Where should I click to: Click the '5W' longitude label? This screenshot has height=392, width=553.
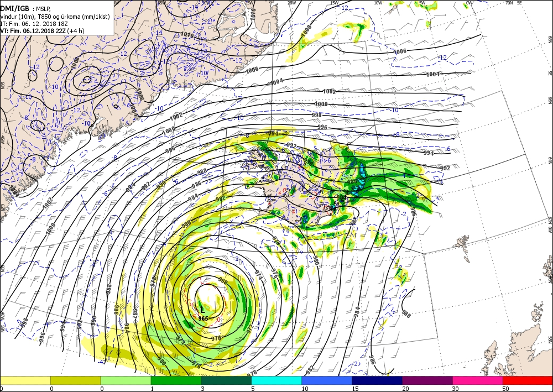click(x=422, y=3)
